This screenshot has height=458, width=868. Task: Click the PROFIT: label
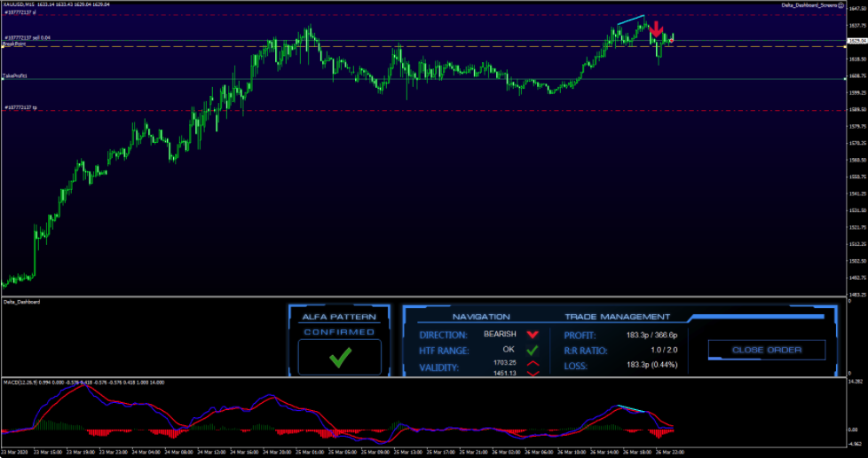580,336
